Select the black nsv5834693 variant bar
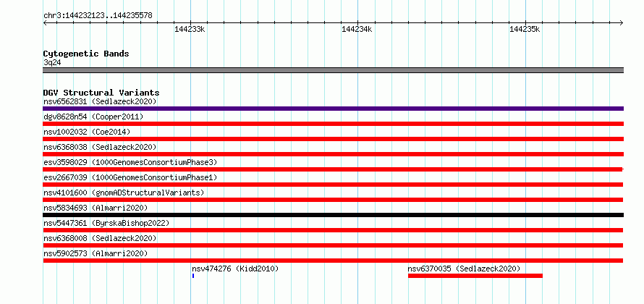Screen dimensions: 644x304 [333, 215]
